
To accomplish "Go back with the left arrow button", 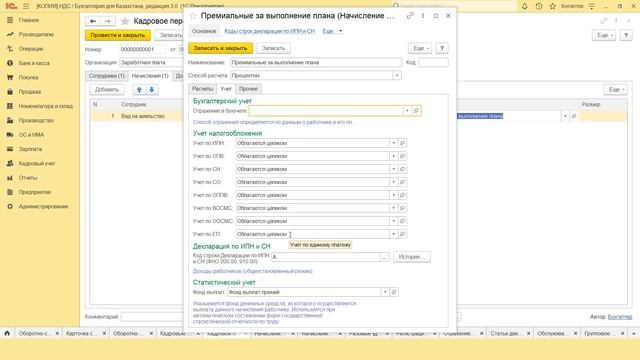I will [x=93, y=21].
